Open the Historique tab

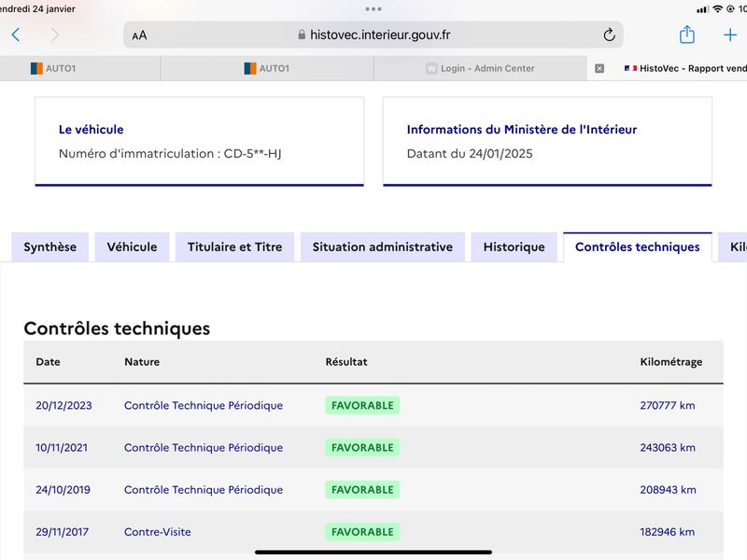coord(514,247)
